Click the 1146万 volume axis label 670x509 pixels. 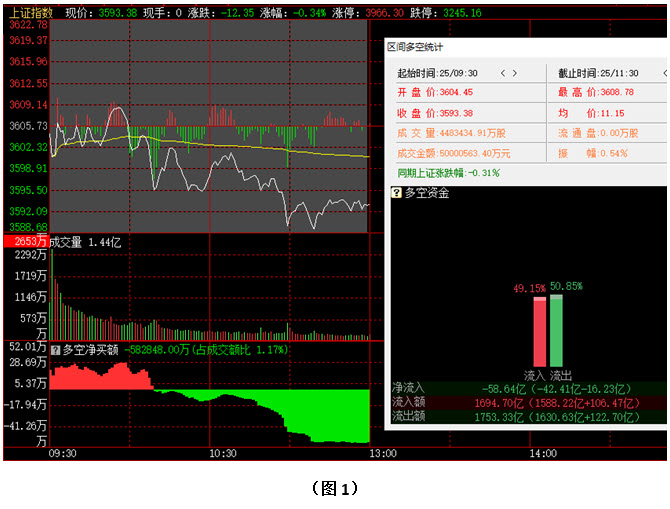tap(30, 297)
